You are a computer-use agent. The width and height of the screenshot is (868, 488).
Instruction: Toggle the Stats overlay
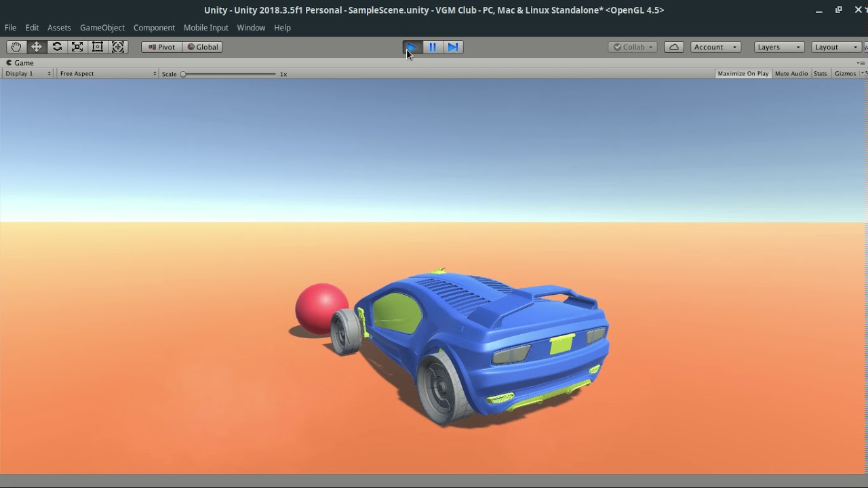[x=821, y=73]
